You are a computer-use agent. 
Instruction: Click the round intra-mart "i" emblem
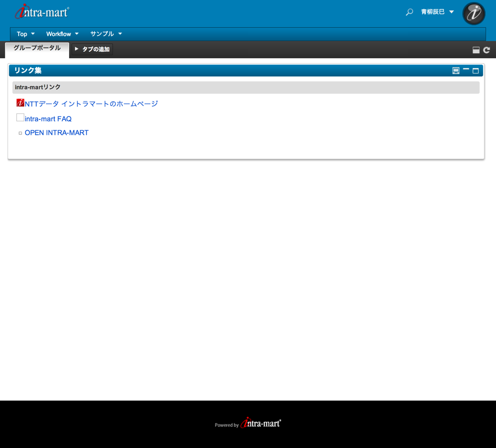(473, 13)
